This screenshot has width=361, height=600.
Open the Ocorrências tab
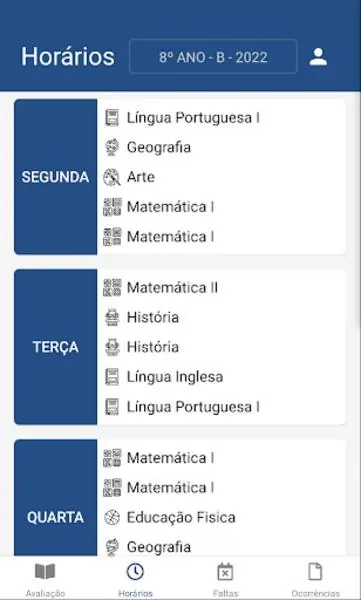tap(315, 579)
